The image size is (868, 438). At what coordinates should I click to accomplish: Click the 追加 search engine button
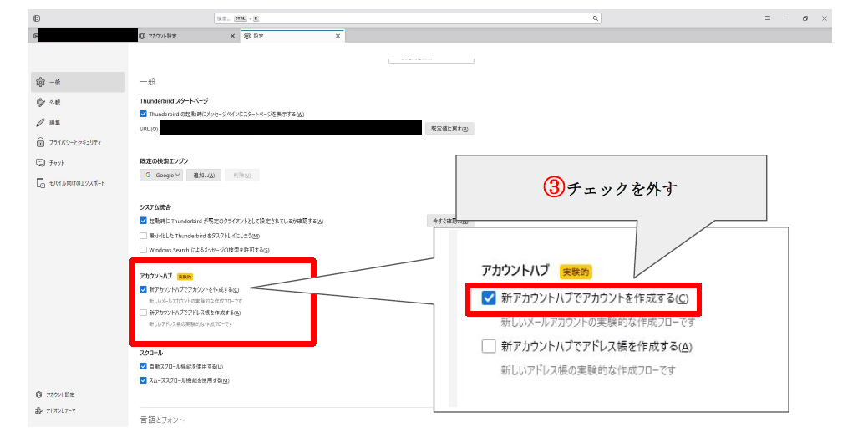[205, 175]
